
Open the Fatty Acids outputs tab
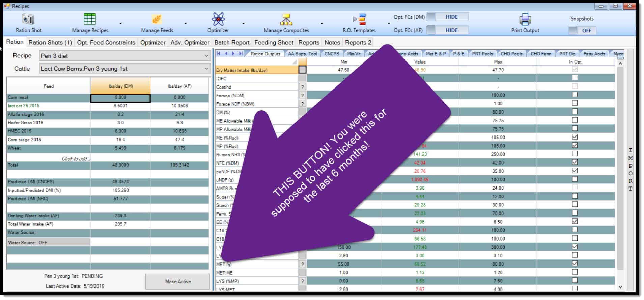click(594, 54)
